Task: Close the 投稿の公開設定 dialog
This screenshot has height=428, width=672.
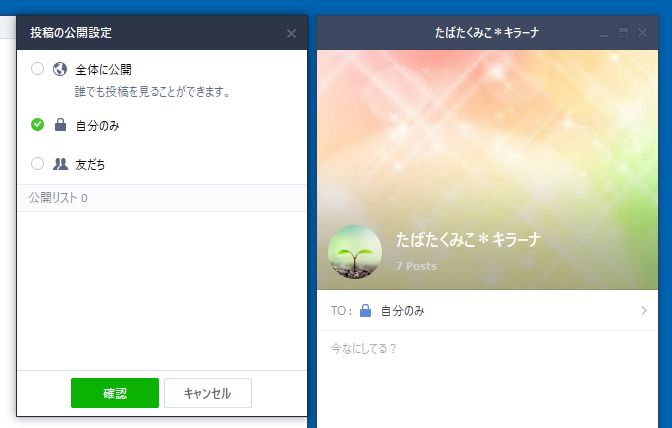Action: click(x=291, y=33)
